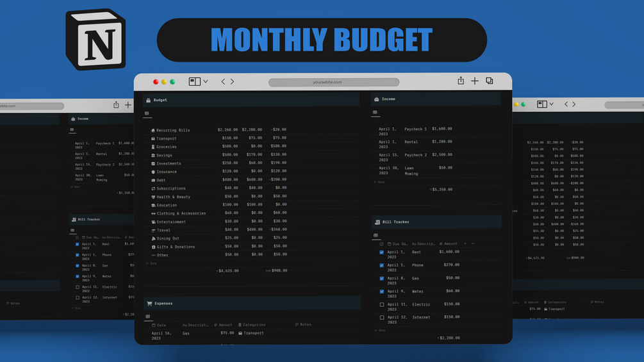The height and width of the screenshot is (362, 644).
Task: Click the Subscriptions repeat icon
Action: 153,188
